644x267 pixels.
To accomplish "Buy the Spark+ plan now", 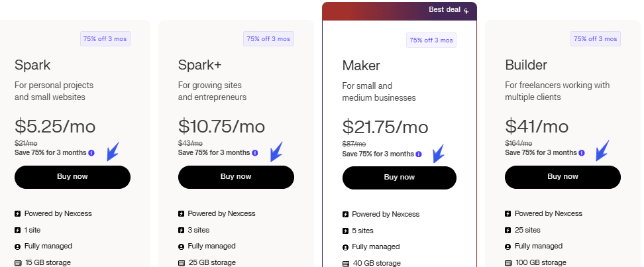I will (236, 177).
